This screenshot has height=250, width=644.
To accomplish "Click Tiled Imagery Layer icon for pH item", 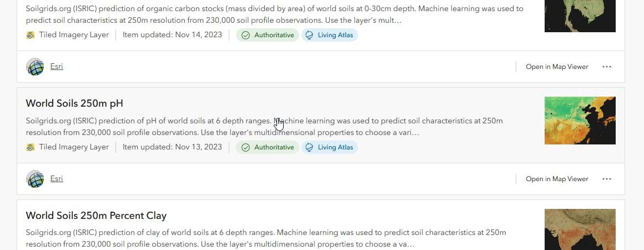I will [31, 147].
